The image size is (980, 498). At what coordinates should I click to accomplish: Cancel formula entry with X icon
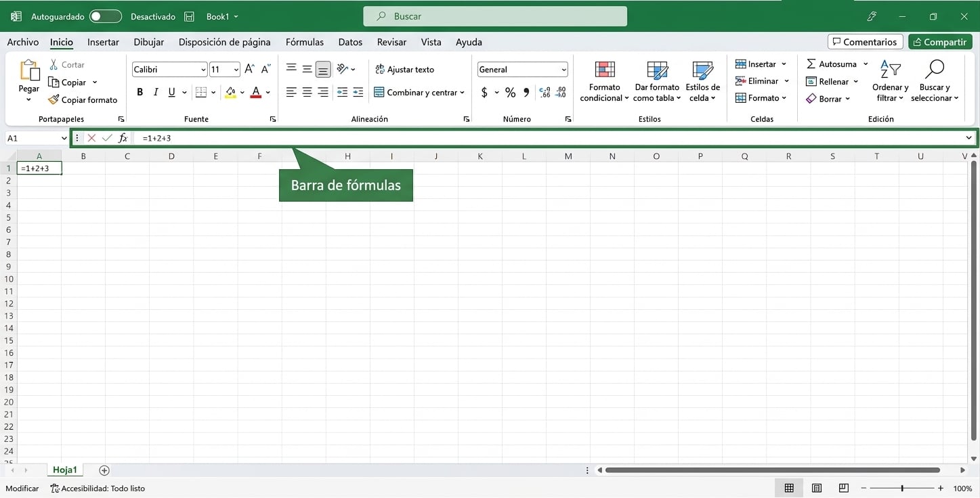(91, 138)
